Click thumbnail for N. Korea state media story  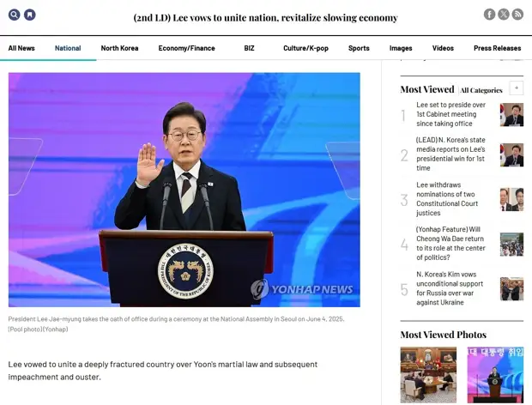(512, 155)
